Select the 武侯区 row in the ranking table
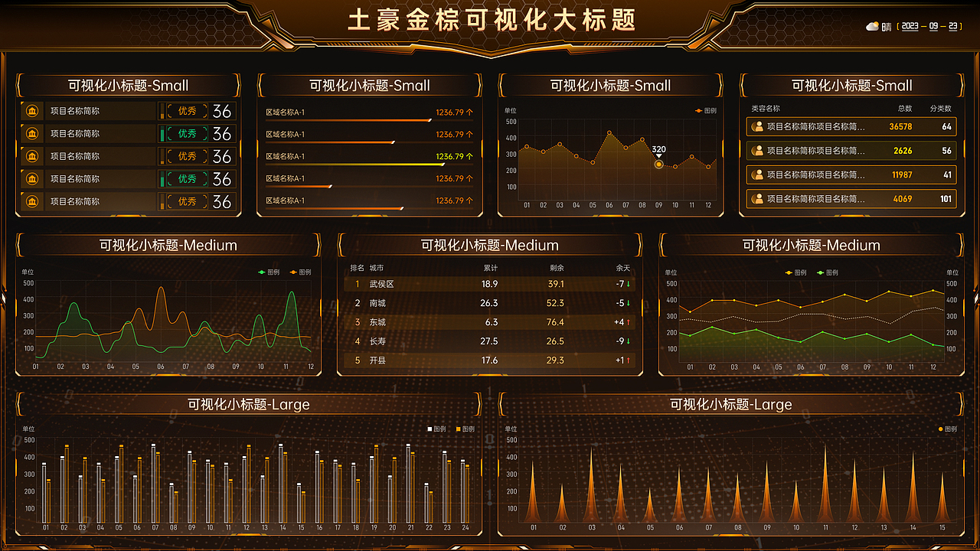The height and width of the screenshot is (551, 980). pos(488,284)
